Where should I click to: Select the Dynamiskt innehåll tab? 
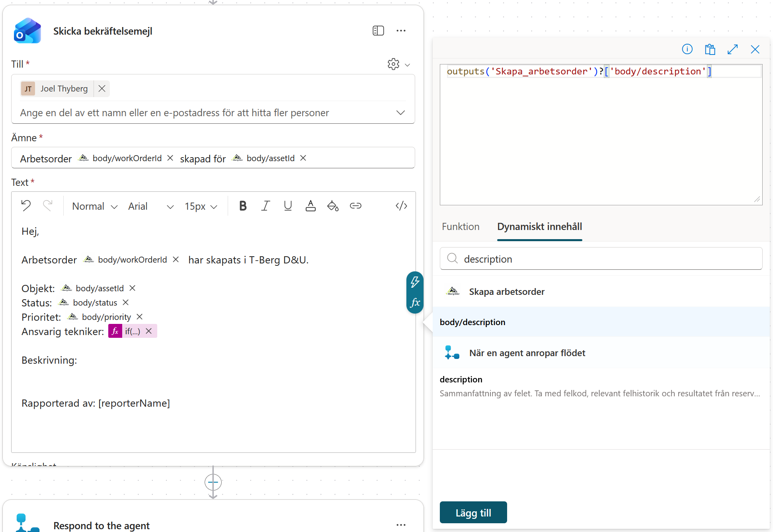click(x=539, y=227)
